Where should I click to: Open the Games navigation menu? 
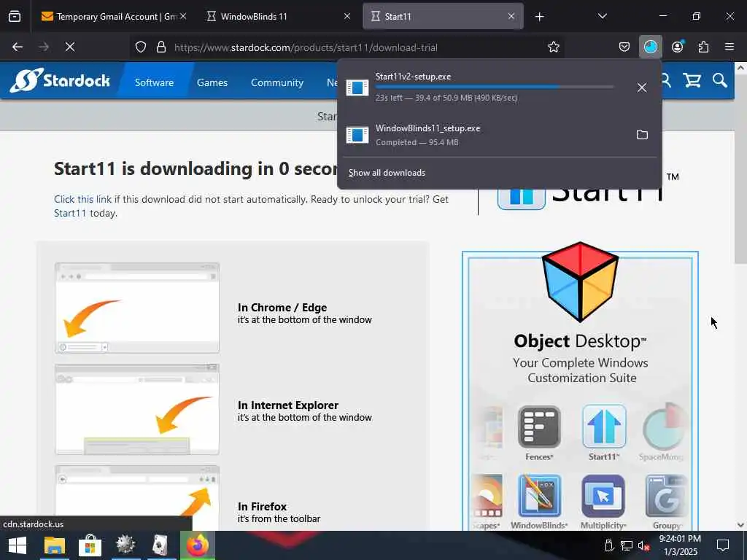pos(212,82)
